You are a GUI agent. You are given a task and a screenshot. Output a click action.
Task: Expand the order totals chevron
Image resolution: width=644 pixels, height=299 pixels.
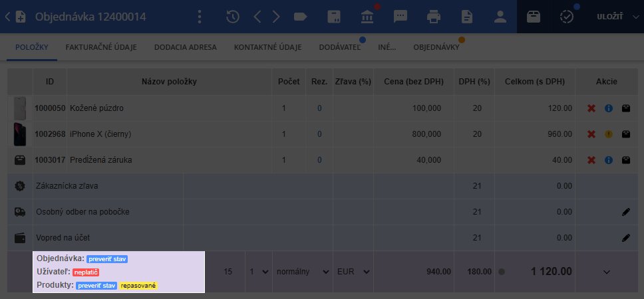click(x=606, y=272)
